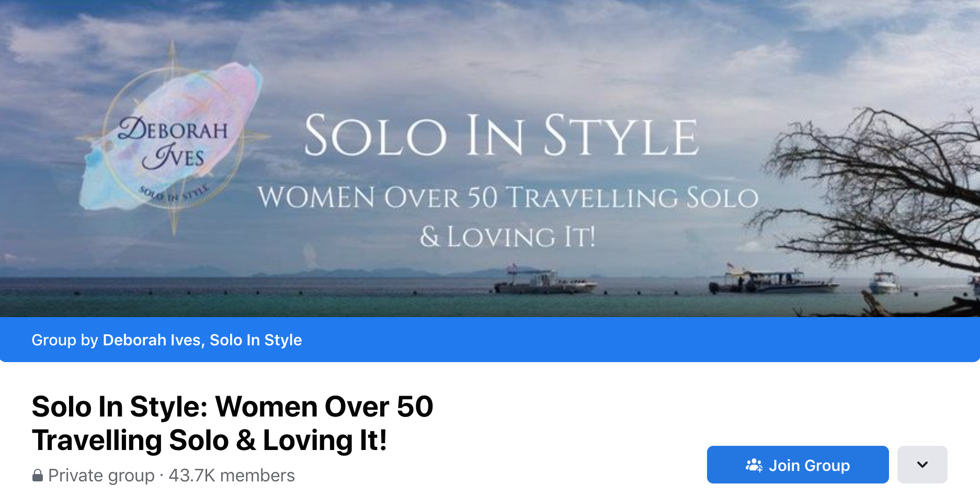980x495 pixels.
Task: Click the small white speedboat at right
Action: [884, 283]
